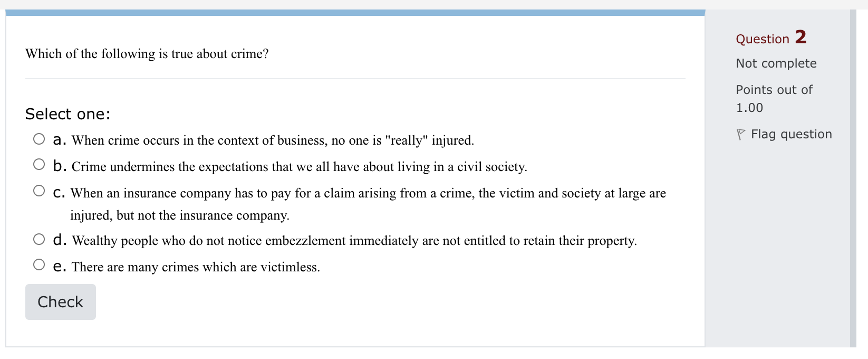The height and width of the screenshot is (359, 868).
Task: Choose option c regarding insurance company claims
Action: tap(39, 190)
